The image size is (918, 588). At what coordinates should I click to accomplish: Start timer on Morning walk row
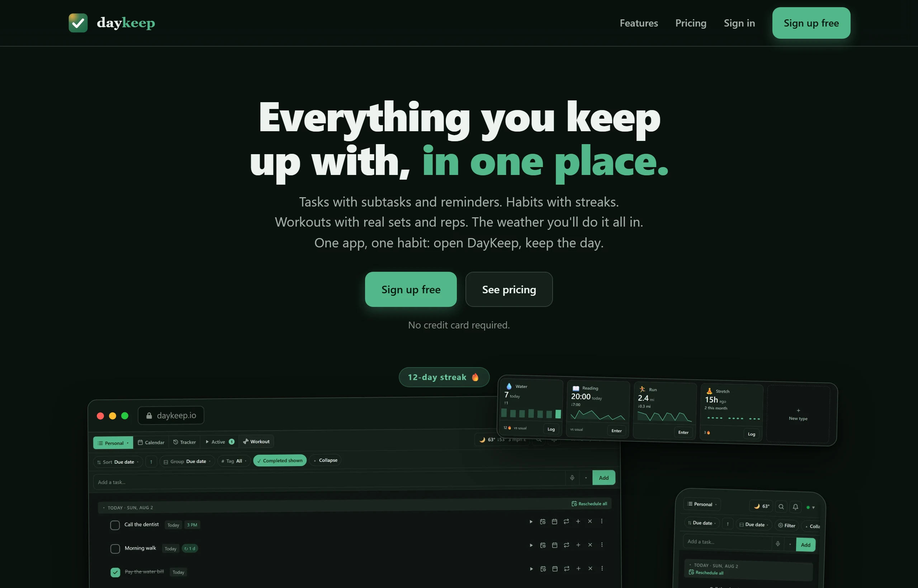coord(531,545)
